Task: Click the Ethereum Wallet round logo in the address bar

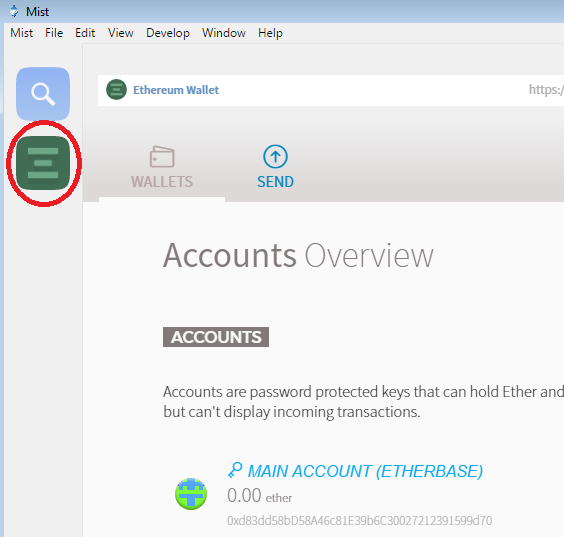Action: click(116, 90)
